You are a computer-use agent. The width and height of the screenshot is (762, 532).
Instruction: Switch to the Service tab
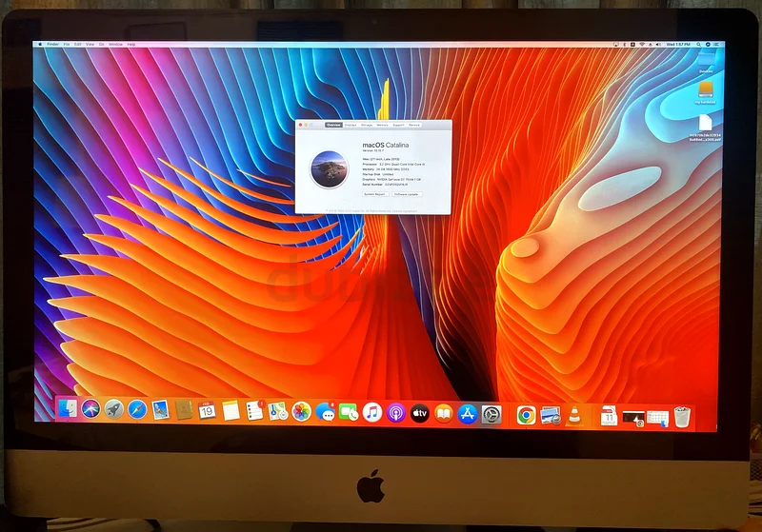tap(414, 125)
